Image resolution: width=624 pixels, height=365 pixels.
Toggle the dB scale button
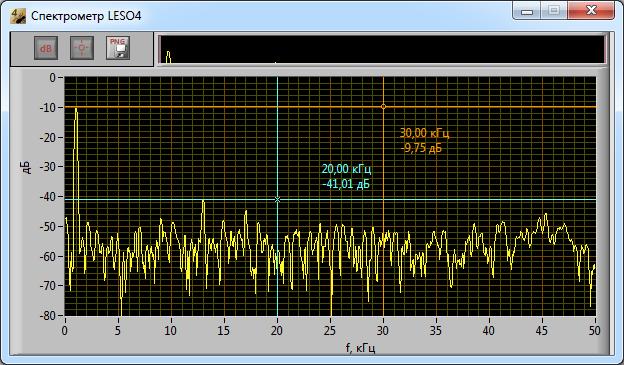click(x=46, y=48)
